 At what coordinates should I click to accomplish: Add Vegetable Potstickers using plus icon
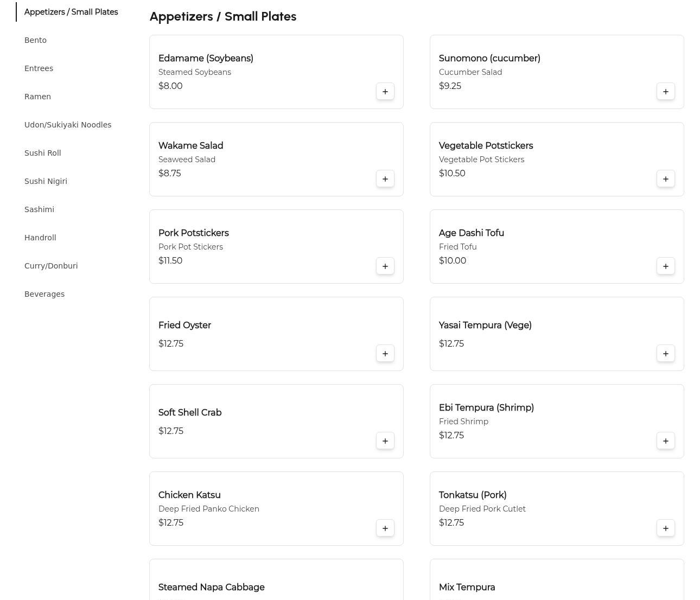pos(666,179)
